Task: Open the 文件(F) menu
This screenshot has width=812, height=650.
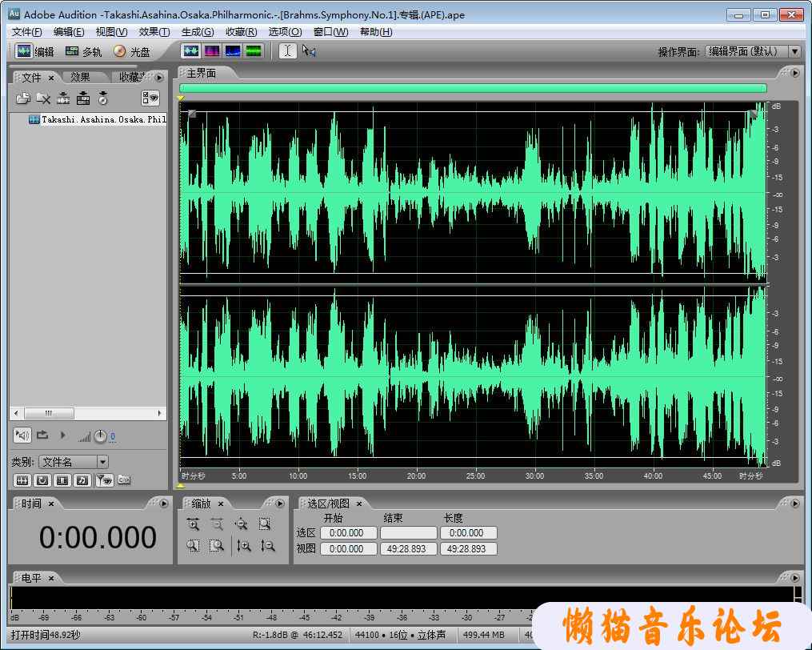Action: [x=26, y=31]
